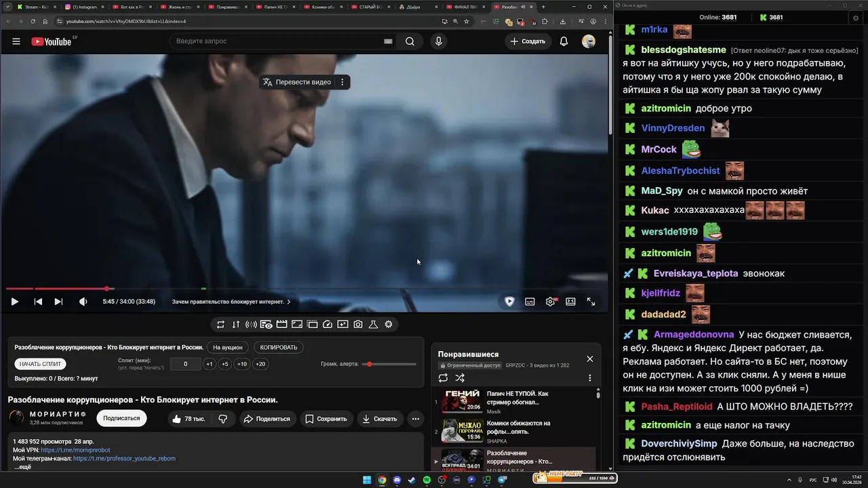Open the t.me/professor_youtube_reborn link
Image resolution: width=868 pixels, height=488 pixels.
pyautogui.click(x=124, y=459)
